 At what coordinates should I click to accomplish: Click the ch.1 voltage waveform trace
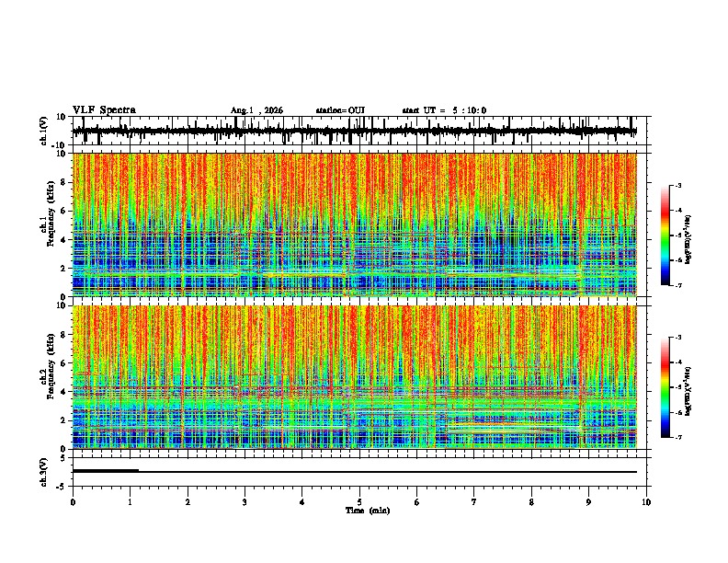coord(354,131)
